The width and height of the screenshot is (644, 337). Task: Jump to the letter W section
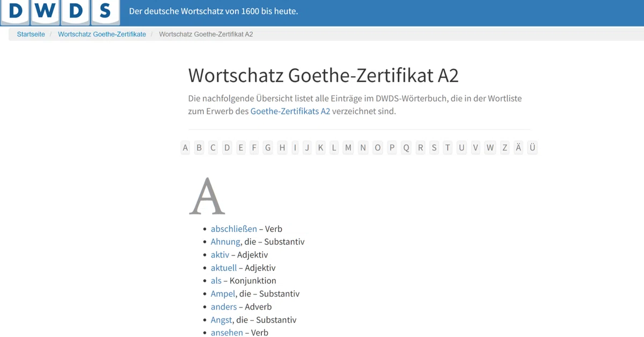[x=490, y=148]
